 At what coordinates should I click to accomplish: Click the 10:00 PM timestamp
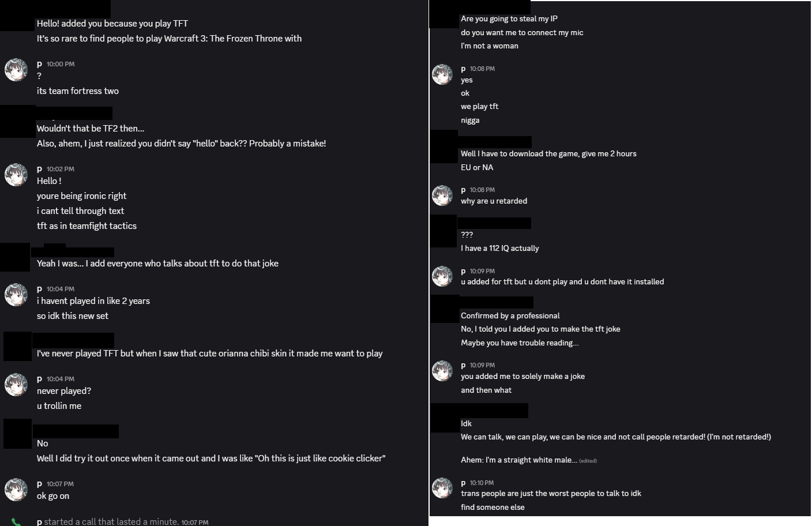coord(61,64)
